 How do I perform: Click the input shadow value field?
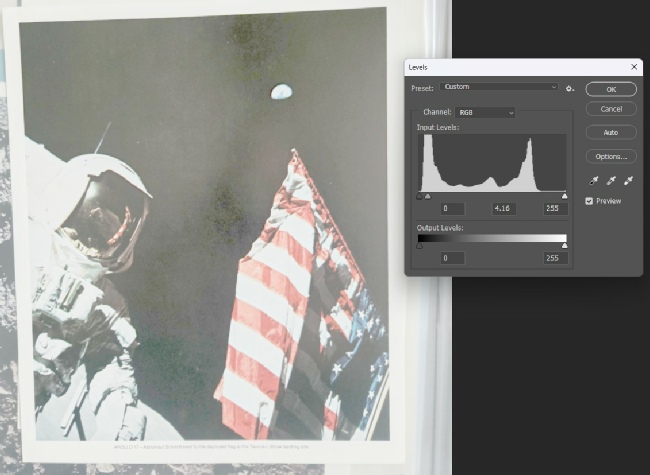point(452,209)
